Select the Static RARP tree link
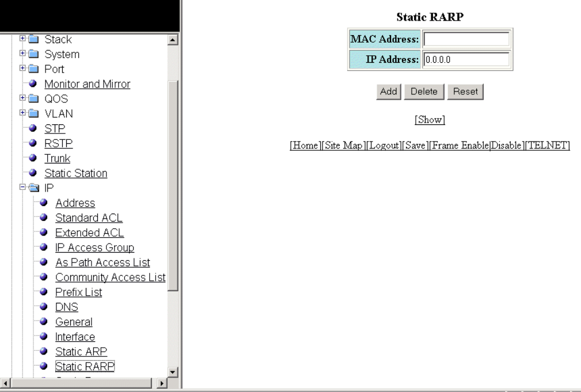This screenshot has height=392, width=581. [85, 367]
